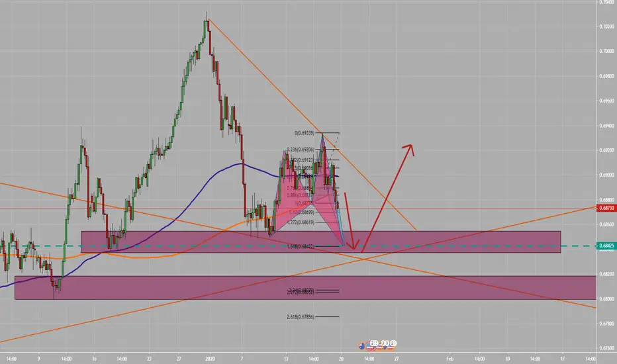The width and height of the screenshot is (617, 364).
Task: Click the Fibonacci label 1.618(0.68422)
Action: [x=301, y=247]
